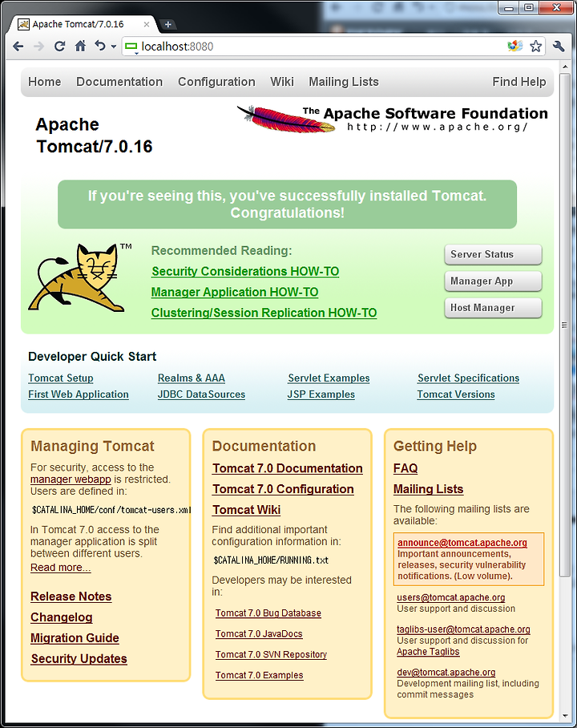Open the JSP Examples link
Viewport: 577px width, 728px height.
tap(321, 394)
